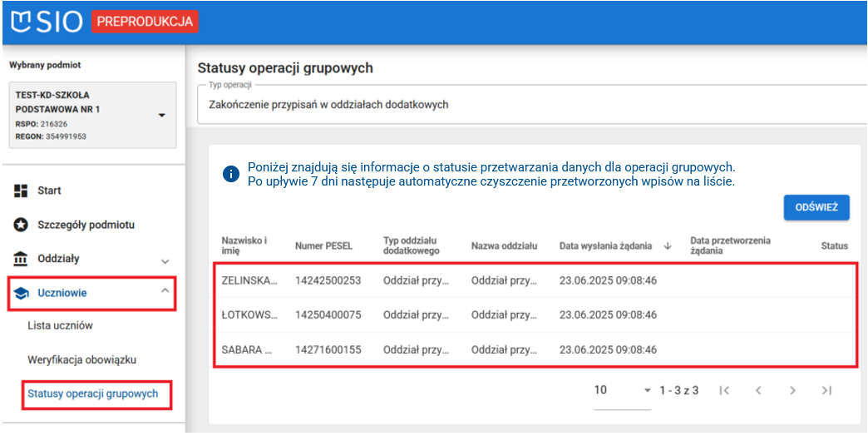Click the ODŚWIEŻ button
This screenshot has width=868, height=436.
click(x=816, y=207)
